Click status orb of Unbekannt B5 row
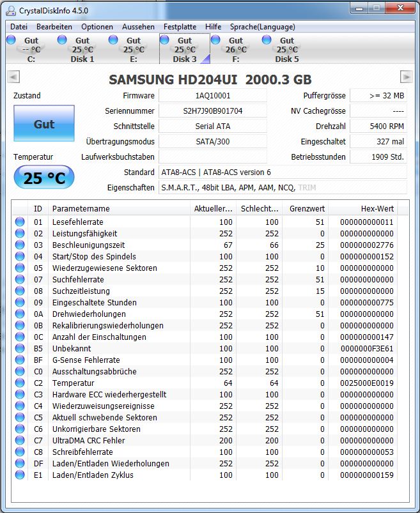 (x=20, y=348)
